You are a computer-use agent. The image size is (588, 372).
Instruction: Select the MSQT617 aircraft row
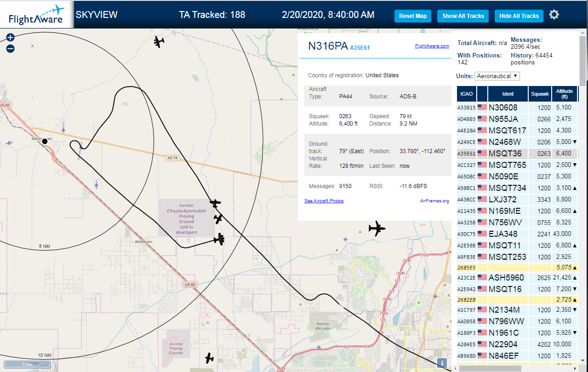click(x=517, y=131)
